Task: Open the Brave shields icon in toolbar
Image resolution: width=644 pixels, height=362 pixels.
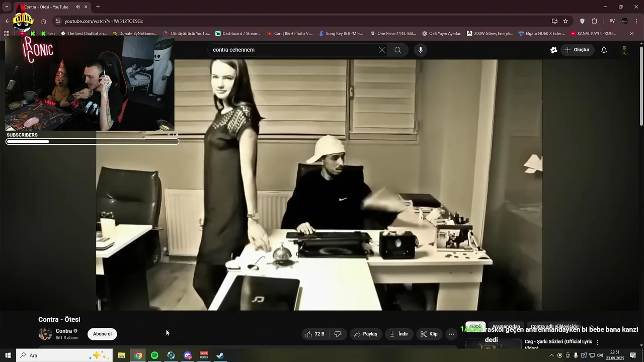Action: click(582, 21)
